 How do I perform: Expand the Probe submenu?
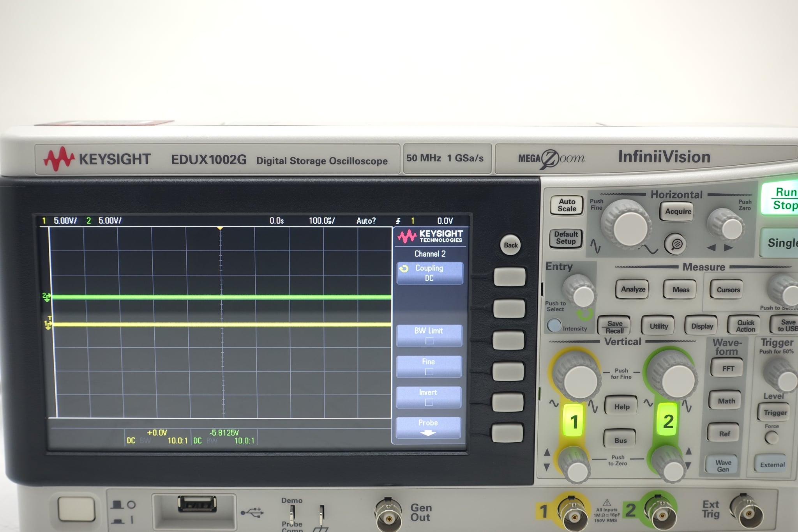point(428,428)
